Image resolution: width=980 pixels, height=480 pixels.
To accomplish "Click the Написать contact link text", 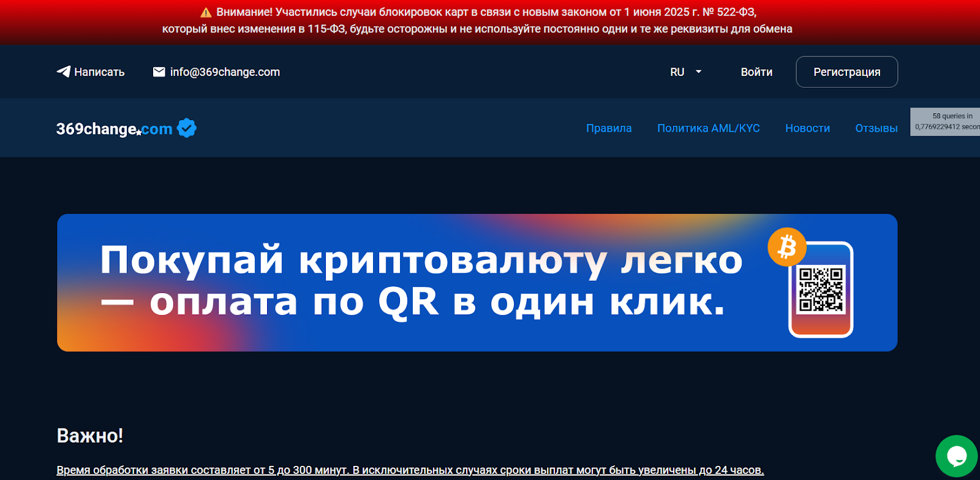I will pyautogui.click(x=99, y=72).
